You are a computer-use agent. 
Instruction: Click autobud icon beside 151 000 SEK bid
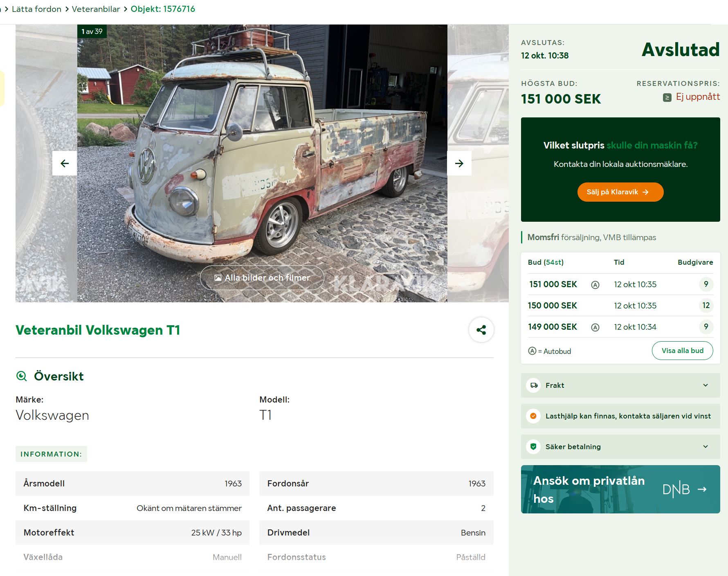595,285
